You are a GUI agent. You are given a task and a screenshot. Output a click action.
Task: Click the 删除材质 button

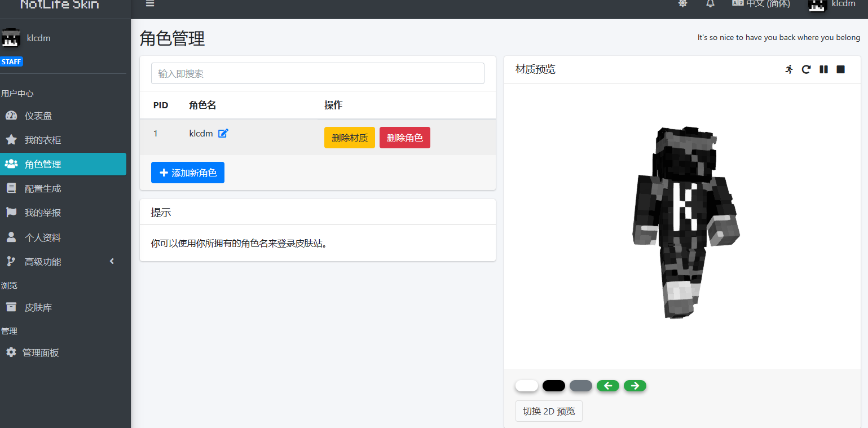350,138
